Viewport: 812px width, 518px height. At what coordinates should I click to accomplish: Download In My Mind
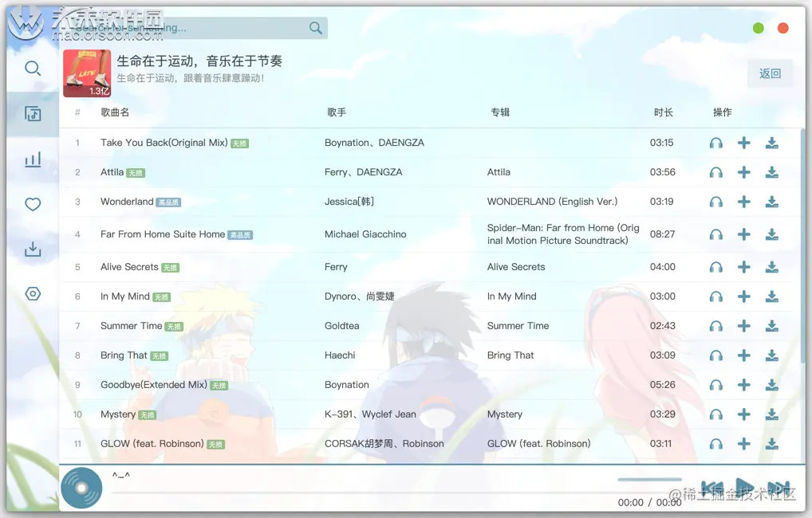tap(771, 296)
